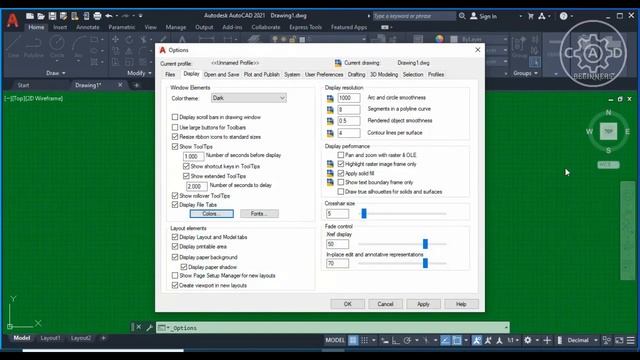Screen dimensions: 640x360
Task: Click the Help question mark icon in title bar
Action: (564, 16)
